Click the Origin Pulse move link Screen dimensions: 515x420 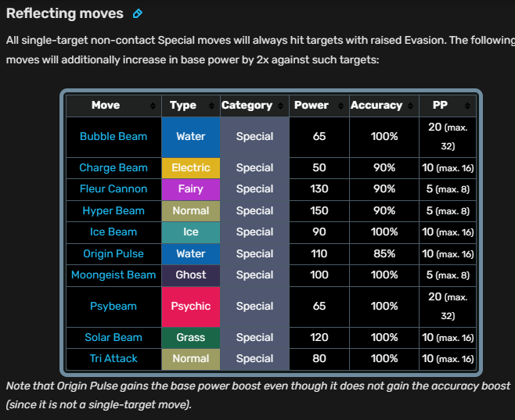click(113, 253)
